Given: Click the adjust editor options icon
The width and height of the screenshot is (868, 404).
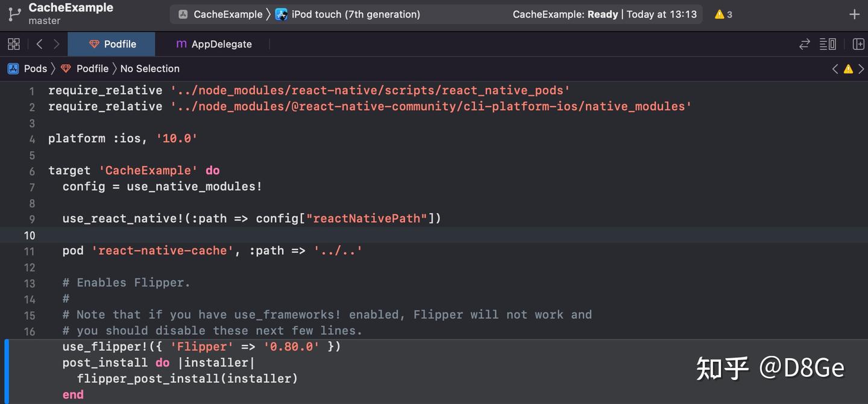Looking at the screenshot, I should pyautogui.click(x=828, y=43).
